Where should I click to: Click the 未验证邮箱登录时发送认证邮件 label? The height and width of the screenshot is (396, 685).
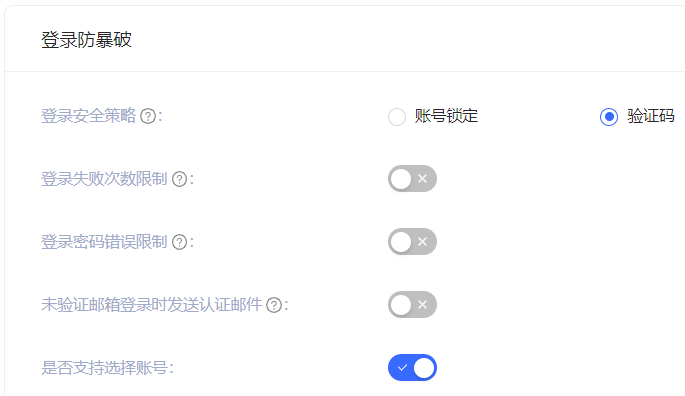(152, 305)
